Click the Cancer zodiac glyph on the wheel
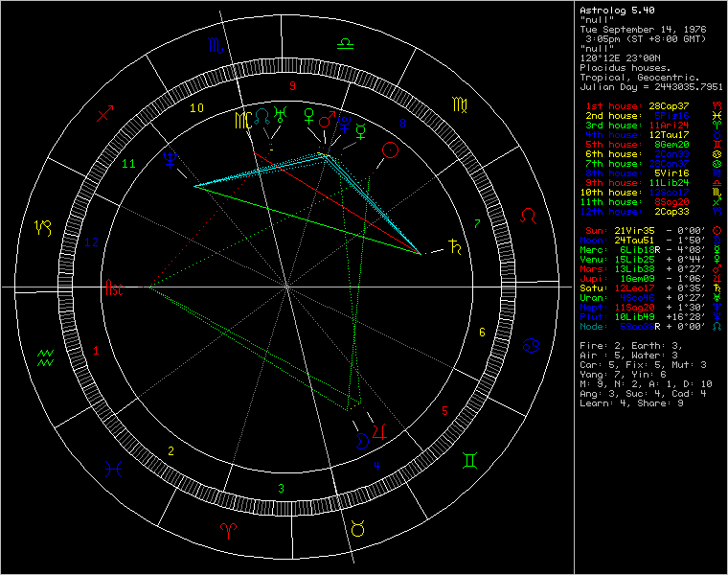 coord(531,346)
